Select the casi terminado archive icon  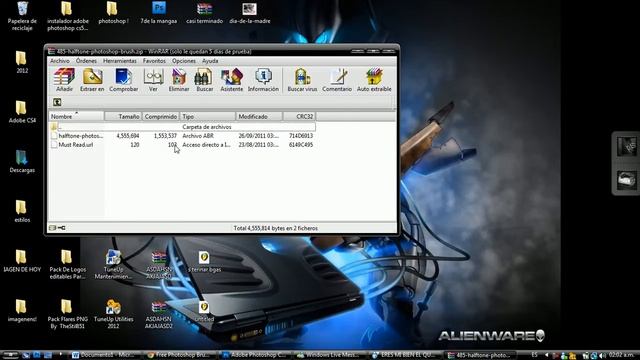(x=204, y=13)
